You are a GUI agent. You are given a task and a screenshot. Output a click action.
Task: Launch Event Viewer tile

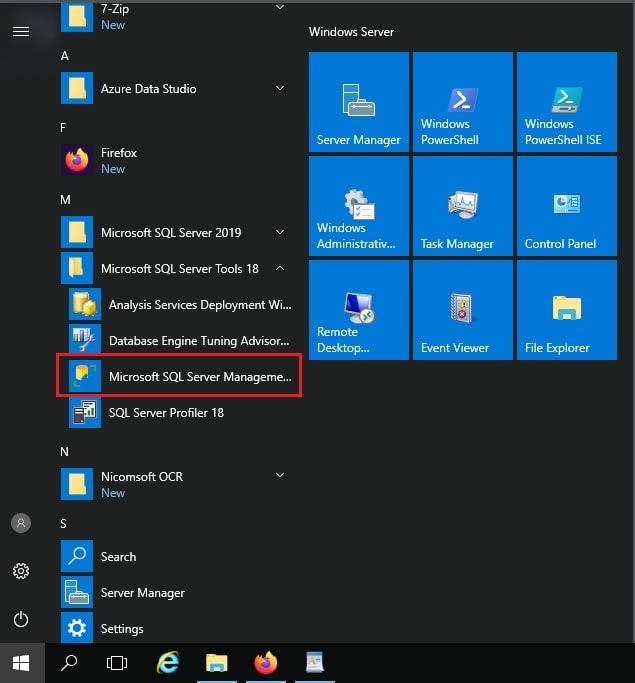[463, 310]
